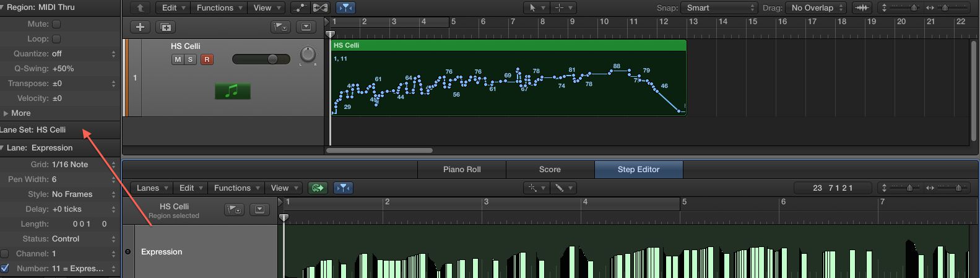Open the Status Control dropdown
Viewport: 980px width, 278px height.
(x=84, y=239)
